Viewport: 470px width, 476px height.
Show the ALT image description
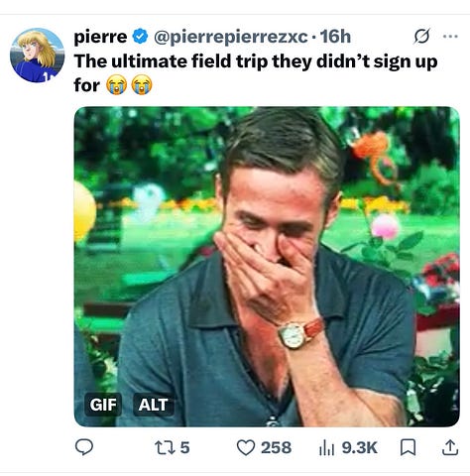154,405
